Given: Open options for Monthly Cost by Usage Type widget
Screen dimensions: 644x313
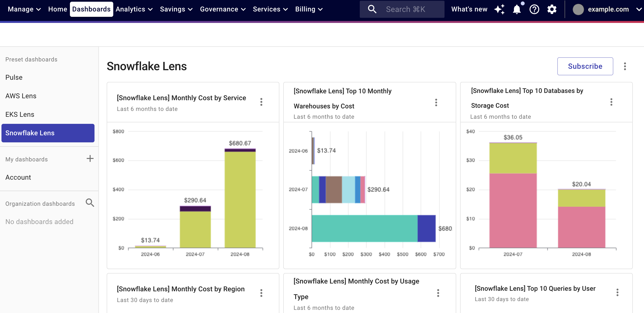Looking at the screenshot, I should click(x=438, y=293).
